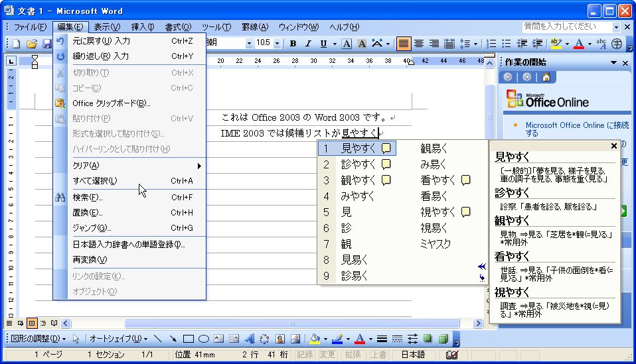Apply the yellow highlight color
The width and height of the screenshot is (636, 364).
click(x=556, y=43)
